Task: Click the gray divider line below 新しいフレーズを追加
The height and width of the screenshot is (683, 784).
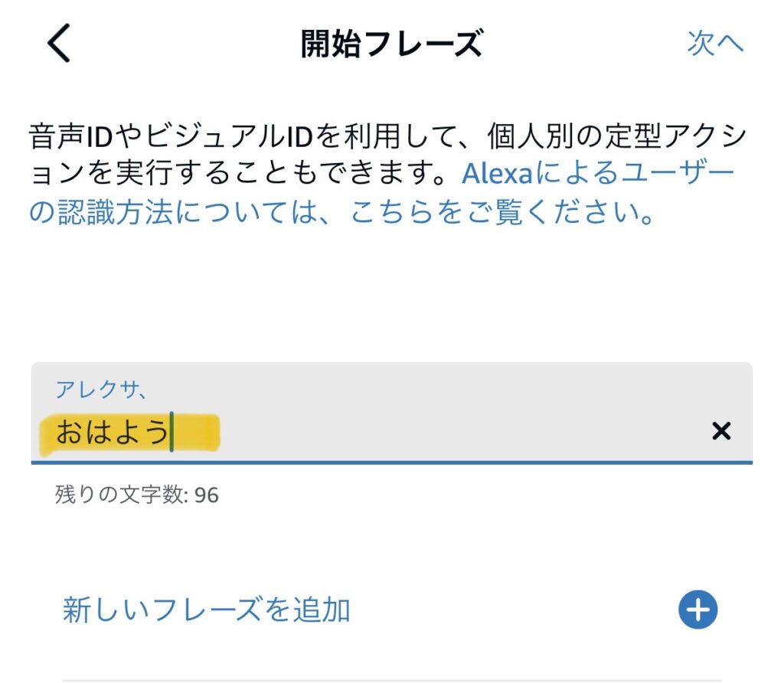Action: [391, 679]
